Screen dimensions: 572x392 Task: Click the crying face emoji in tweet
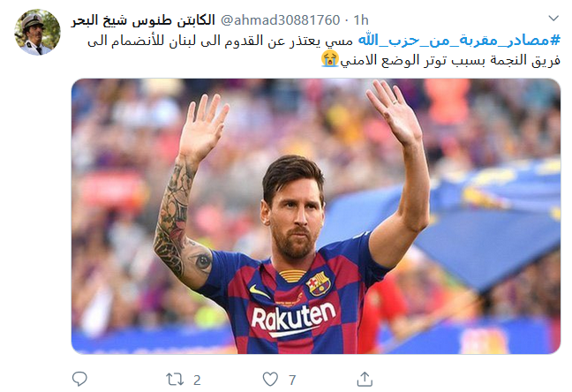pos(330,59)
